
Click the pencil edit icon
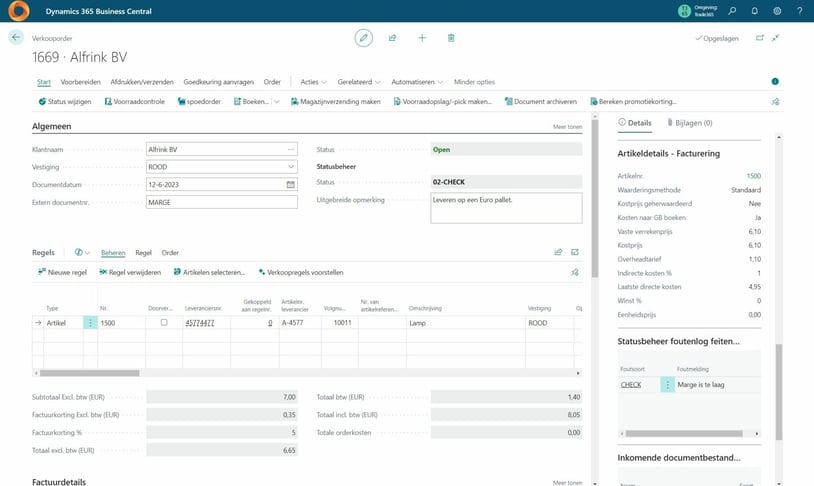(363, 38)
